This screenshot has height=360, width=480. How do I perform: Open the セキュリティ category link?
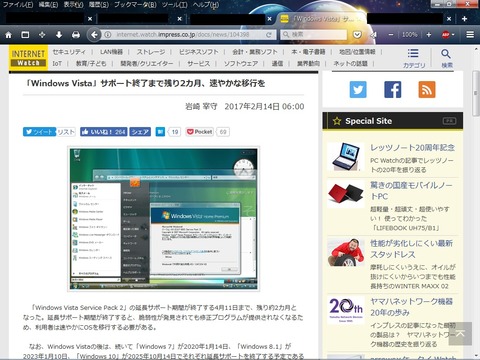click(69, 52)
